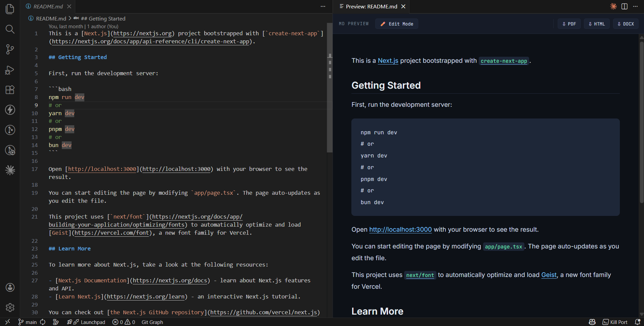644x326 pixels.
Task: Open the Accounts icon in sidebar
Action: [10, 287]
